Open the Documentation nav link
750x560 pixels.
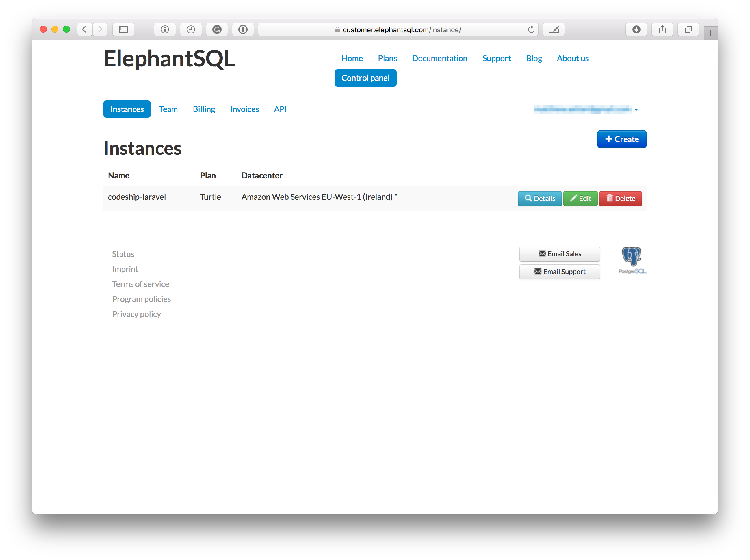[439, 58]
